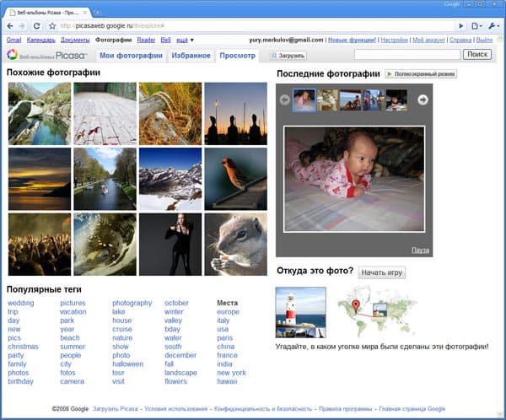The width and height of the screenshot is (506, 420).
Task: Click Новые функции link
Action: point(352,40)
